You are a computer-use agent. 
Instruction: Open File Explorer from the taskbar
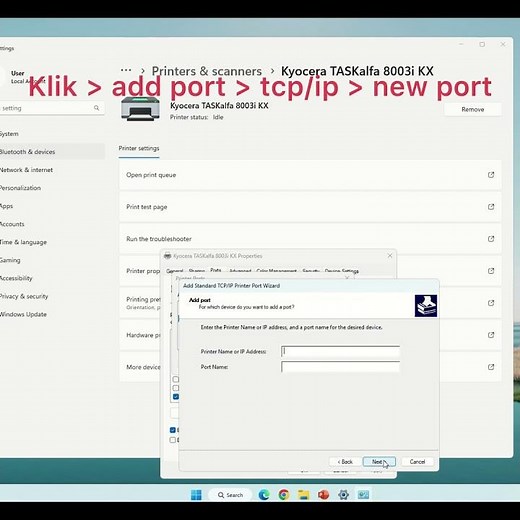click(303, 495)
